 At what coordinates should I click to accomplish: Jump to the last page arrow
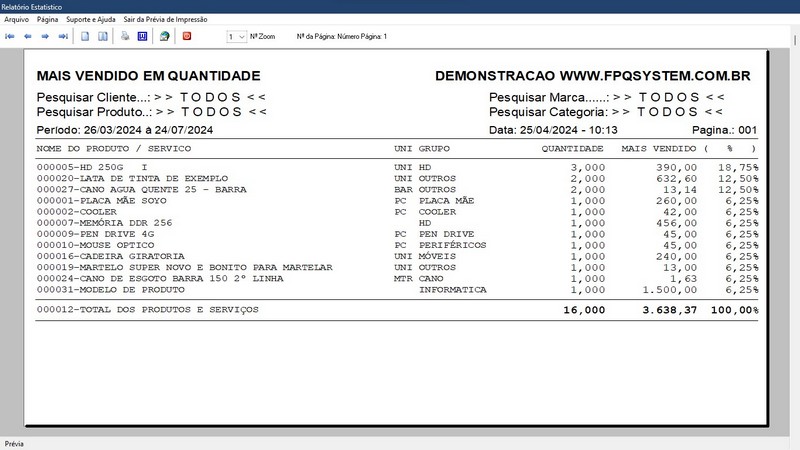63,36
